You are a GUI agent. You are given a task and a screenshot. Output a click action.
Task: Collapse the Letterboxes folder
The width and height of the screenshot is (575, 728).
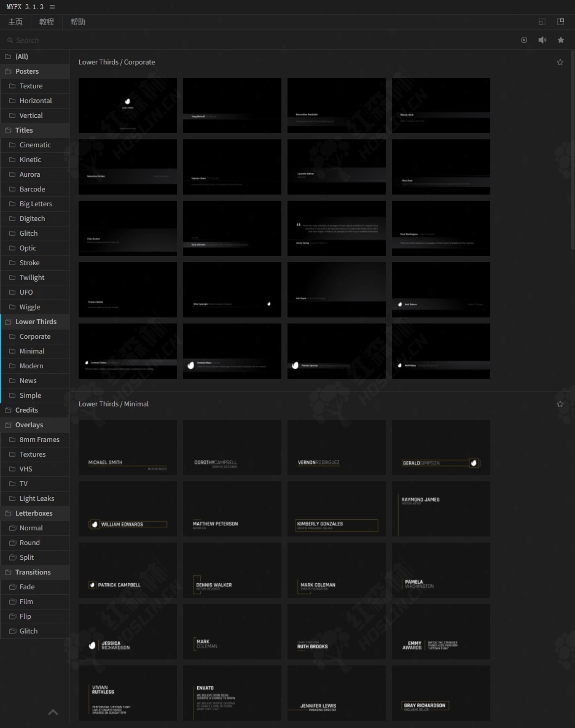point(35,514)
